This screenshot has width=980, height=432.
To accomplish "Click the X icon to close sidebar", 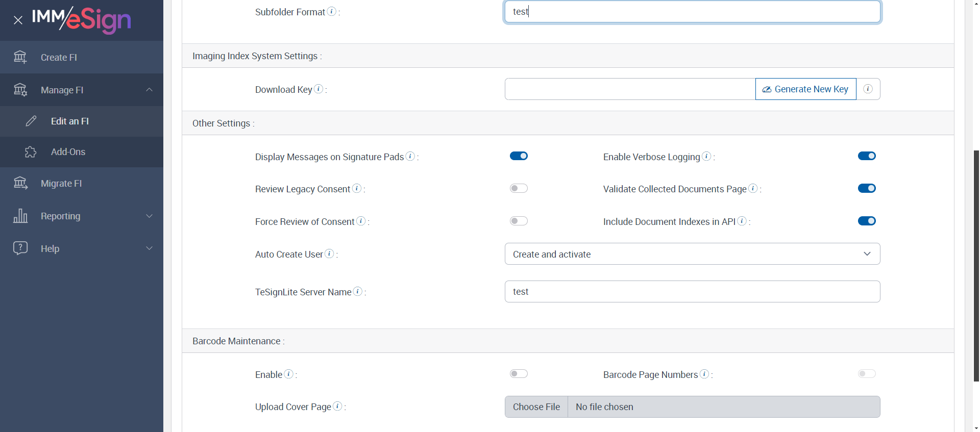I will pos(18,20).
